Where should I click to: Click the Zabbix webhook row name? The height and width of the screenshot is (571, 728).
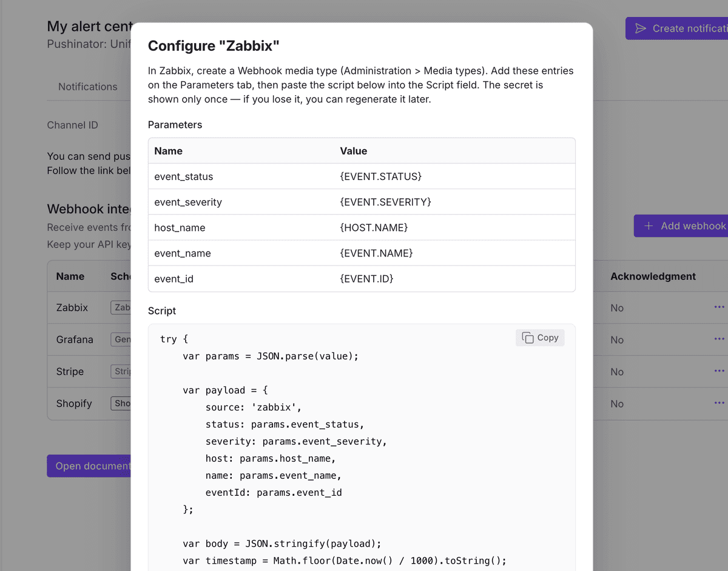(72, 307)
